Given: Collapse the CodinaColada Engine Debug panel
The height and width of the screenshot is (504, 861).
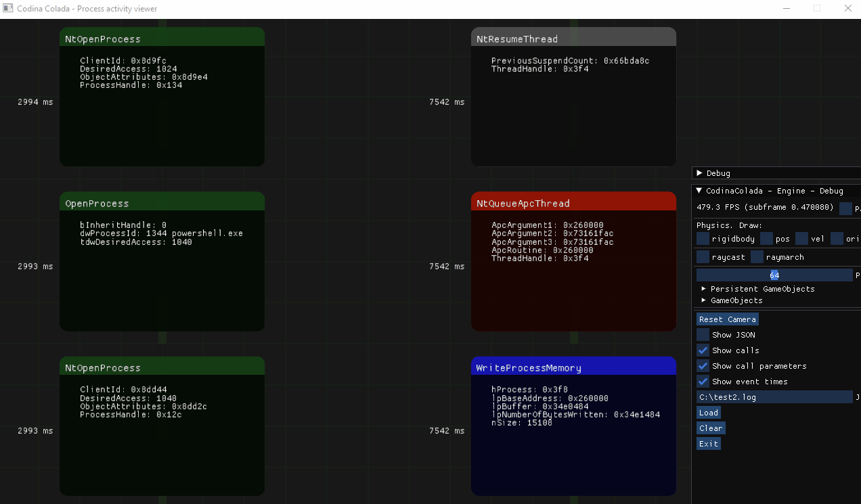Looking at the screenshot, I should (x=700, y=191).
